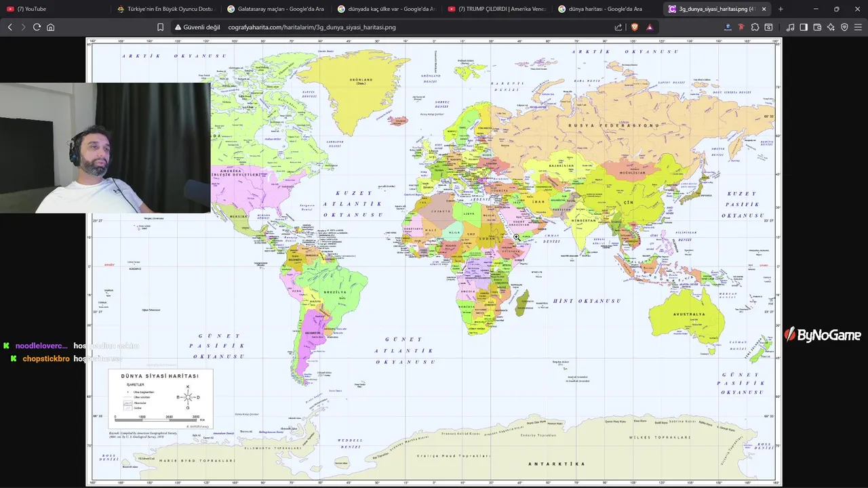The width and height of the screenshot is (868, 488).
Task: Click the LİBYA label on map
Action: [469, 213]
